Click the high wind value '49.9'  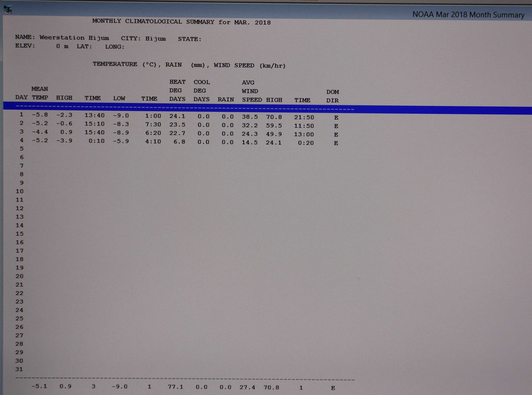coord(274,134)
